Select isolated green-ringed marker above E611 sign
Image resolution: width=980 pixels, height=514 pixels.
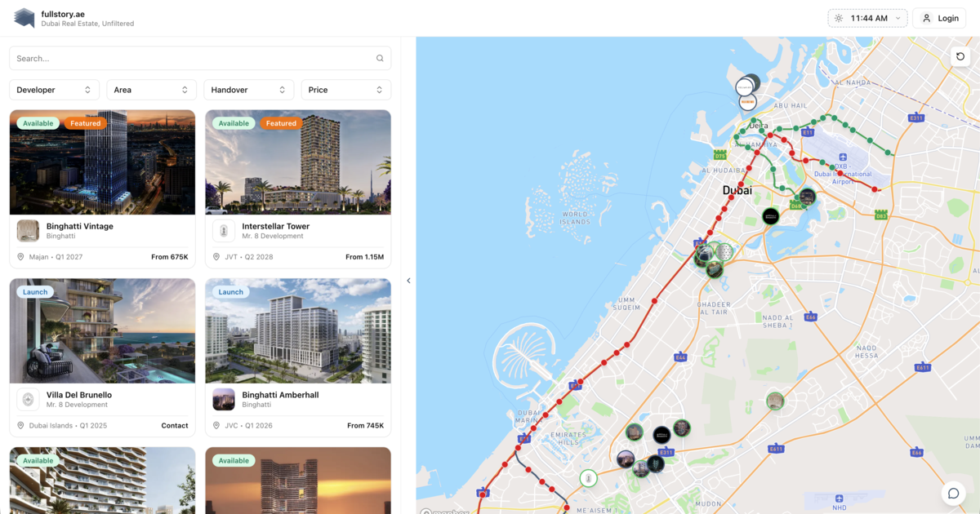(775, 401)
